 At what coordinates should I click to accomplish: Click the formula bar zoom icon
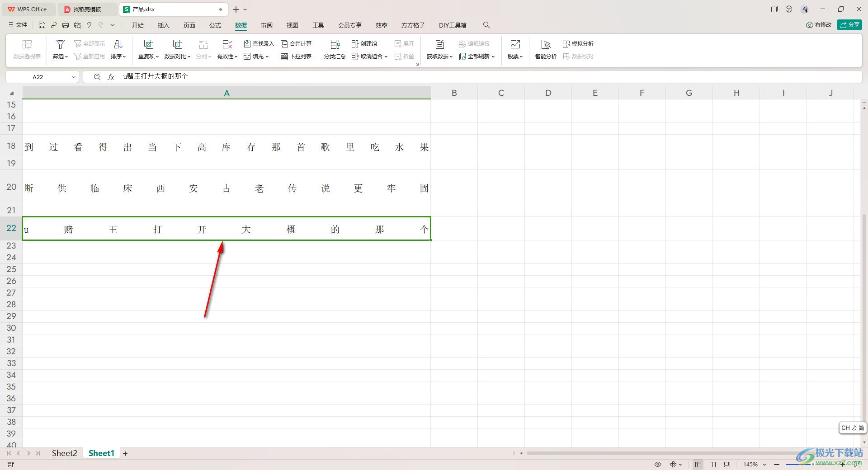pos(97,77)
